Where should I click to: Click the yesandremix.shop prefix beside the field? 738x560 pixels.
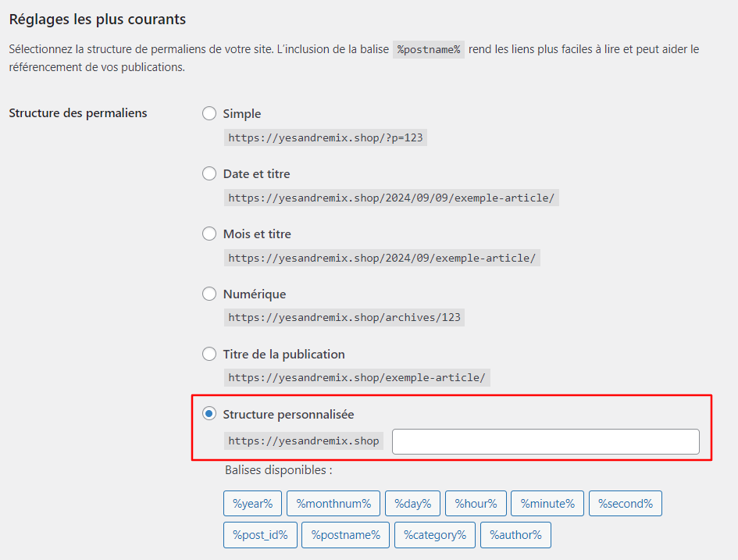(x=303, y=441)
